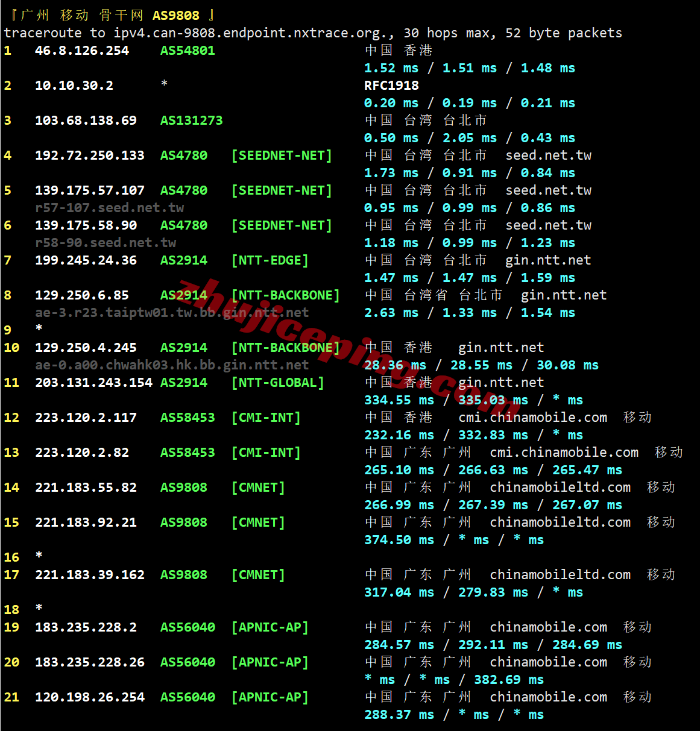Click AS9808 in the header title
Viewport: 700px width, 731px height.
coord(176,15)
